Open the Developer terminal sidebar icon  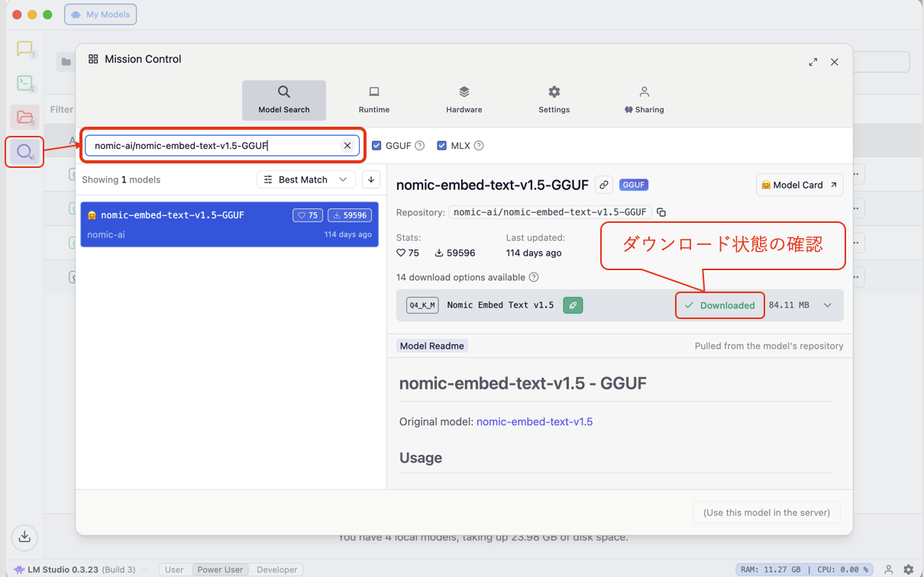click(24, 83)
